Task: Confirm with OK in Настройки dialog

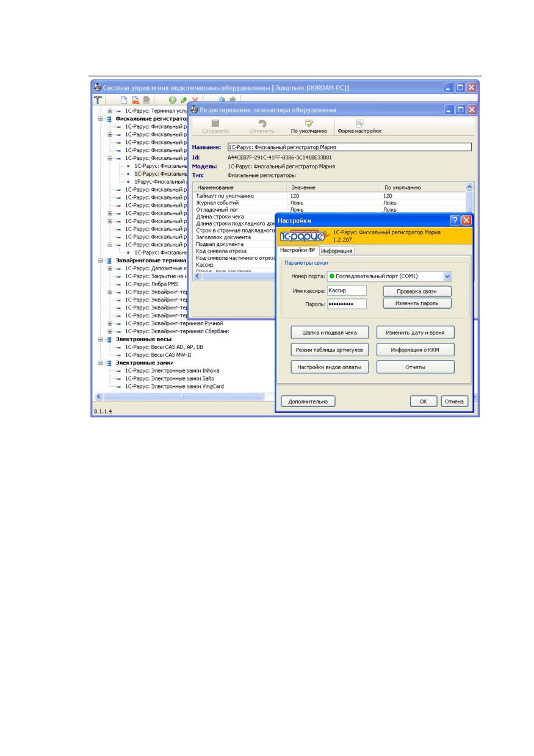Action: [x=423, y=401]
